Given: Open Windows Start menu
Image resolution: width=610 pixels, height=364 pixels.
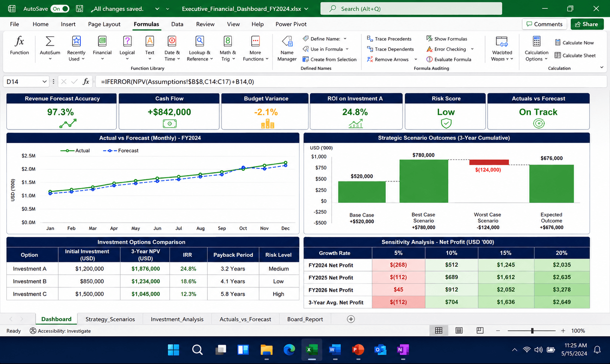Looking at the screenshot, I should pos(173,350).
